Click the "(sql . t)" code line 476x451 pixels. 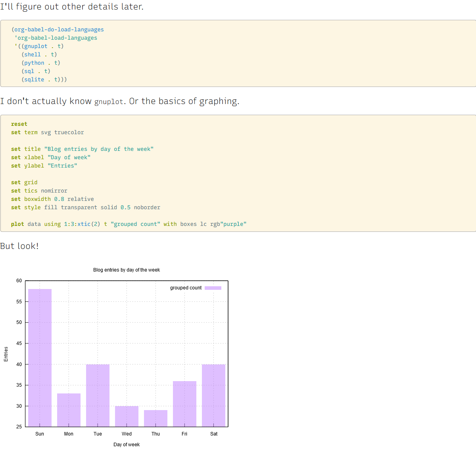point(36,71)
